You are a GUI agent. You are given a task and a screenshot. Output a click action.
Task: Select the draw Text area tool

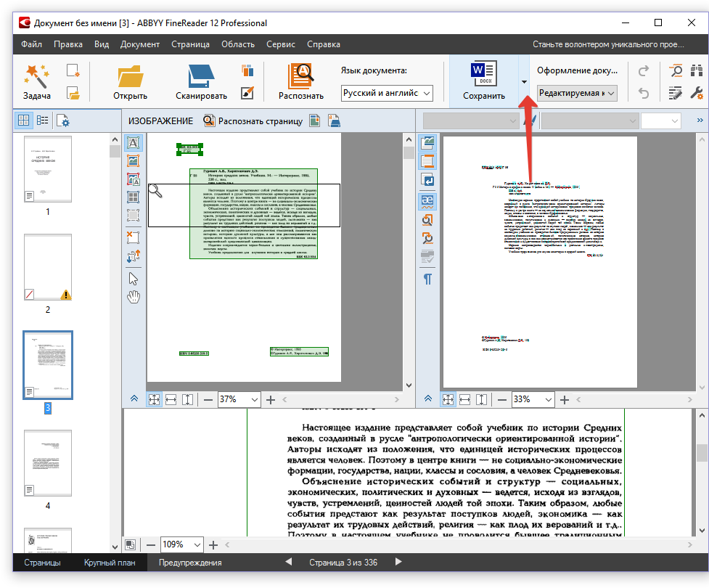pyautogui.click(x=133, y=143)
